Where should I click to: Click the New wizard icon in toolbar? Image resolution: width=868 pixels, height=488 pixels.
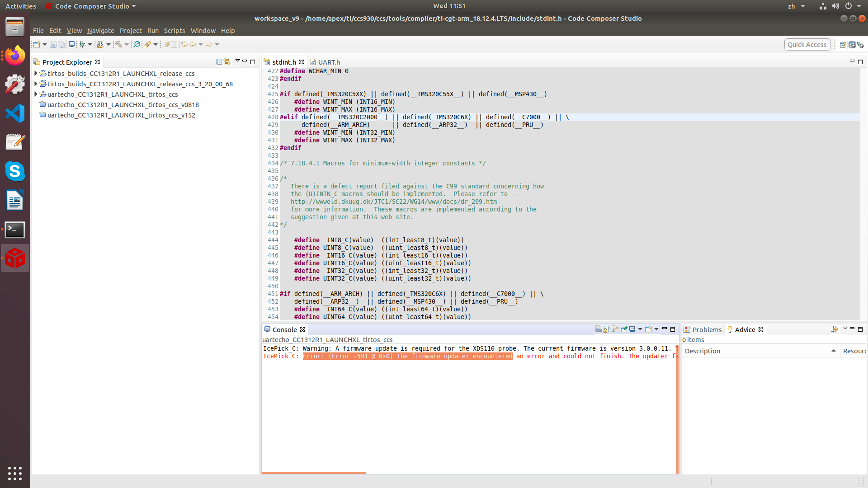[x=37, y=44]
